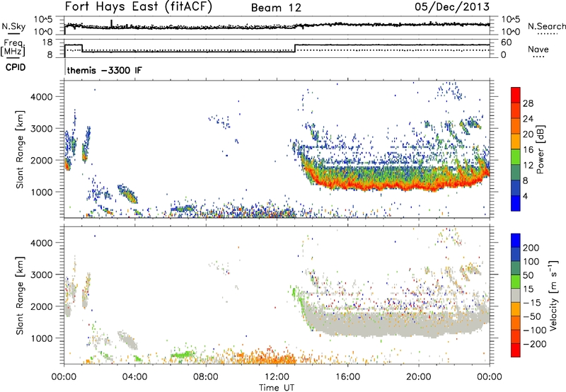Click the noise spike in N.Sky trace

pyautogui.click(x=111, y=23)
